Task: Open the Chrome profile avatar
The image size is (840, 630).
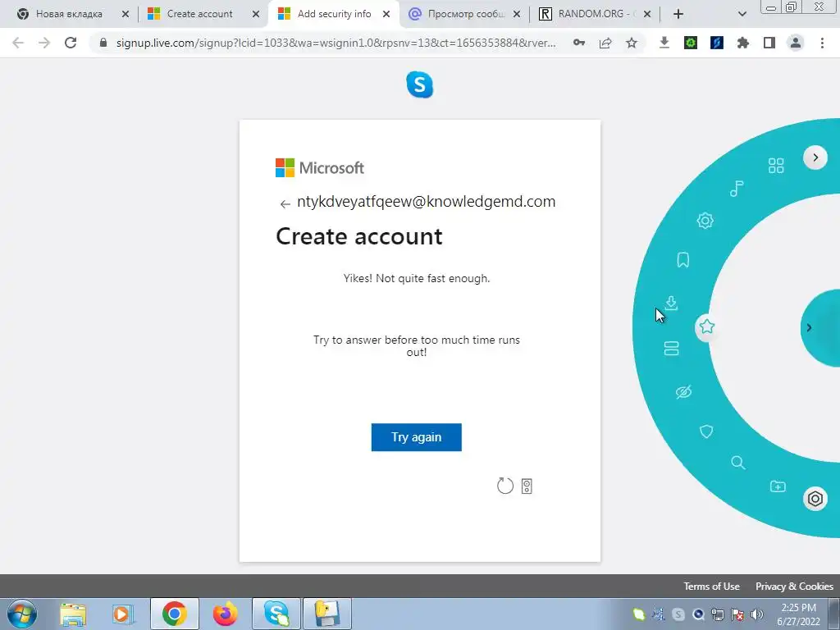Action: [x=796, y=43]
